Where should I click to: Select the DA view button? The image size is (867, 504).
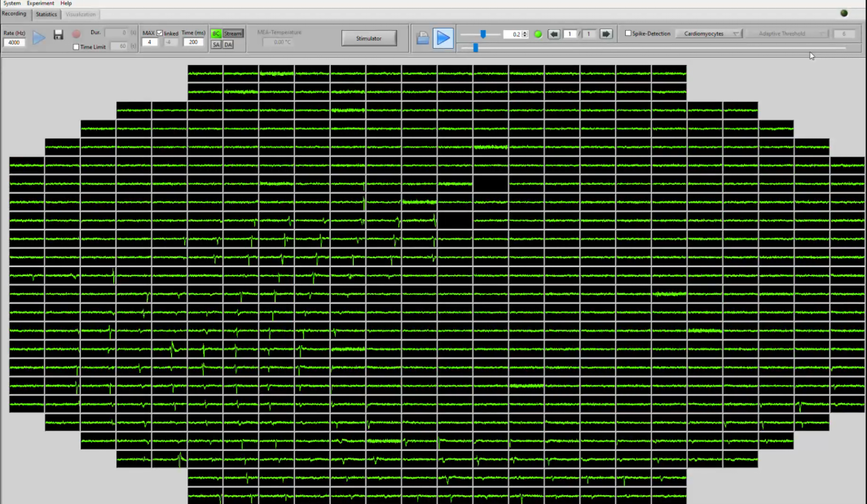pyautogui.click(x=228, y=45)
